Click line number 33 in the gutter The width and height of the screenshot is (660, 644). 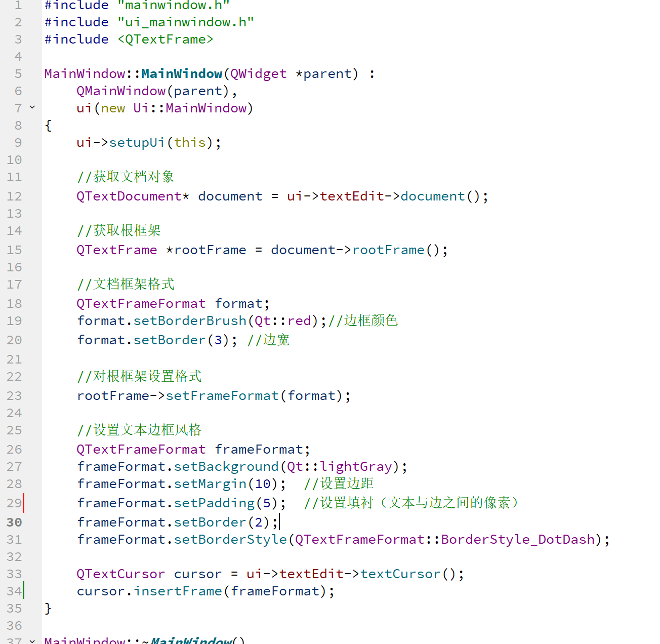pos(14,574)
